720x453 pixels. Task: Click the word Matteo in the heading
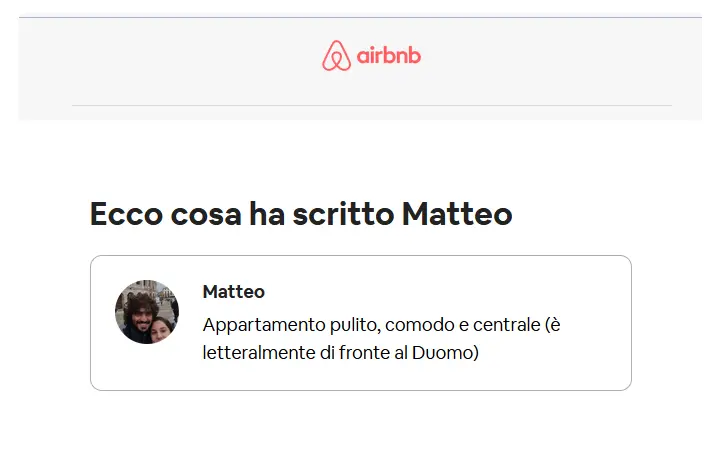click(457, 214)
